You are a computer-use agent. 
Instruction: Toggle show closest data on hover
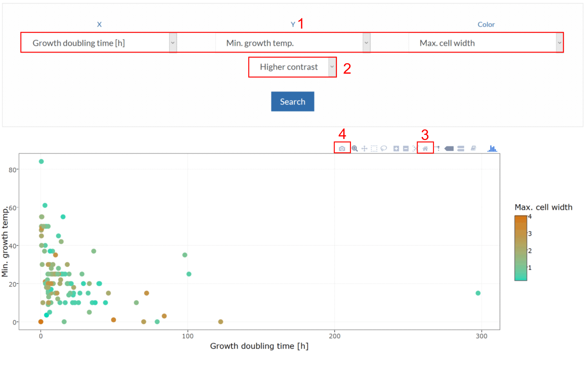point(449,149)
